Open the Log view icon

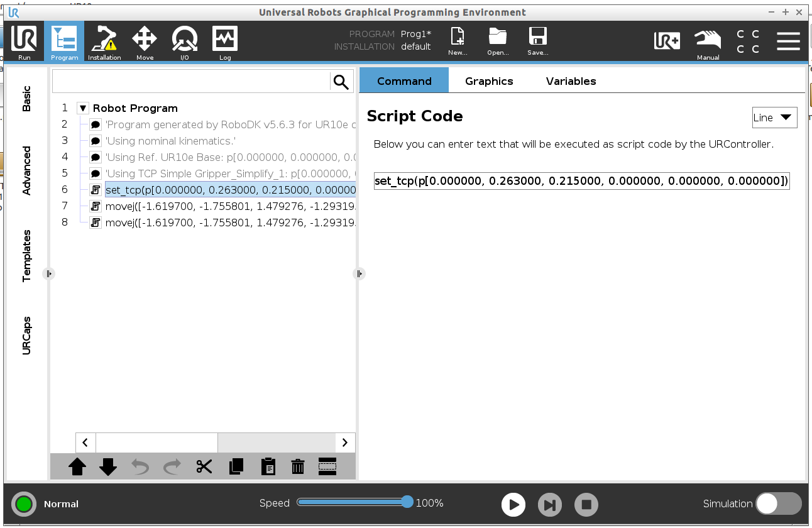point(224,43)
